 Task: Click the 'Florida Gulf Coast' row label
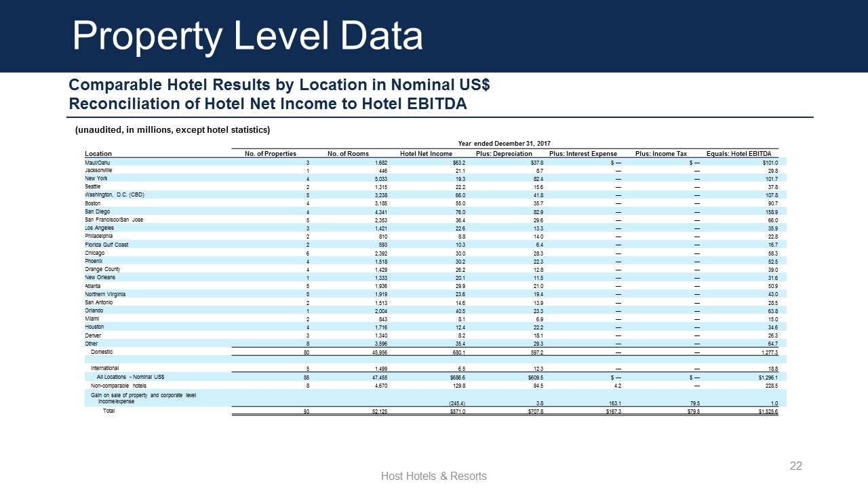pos(106,244)
